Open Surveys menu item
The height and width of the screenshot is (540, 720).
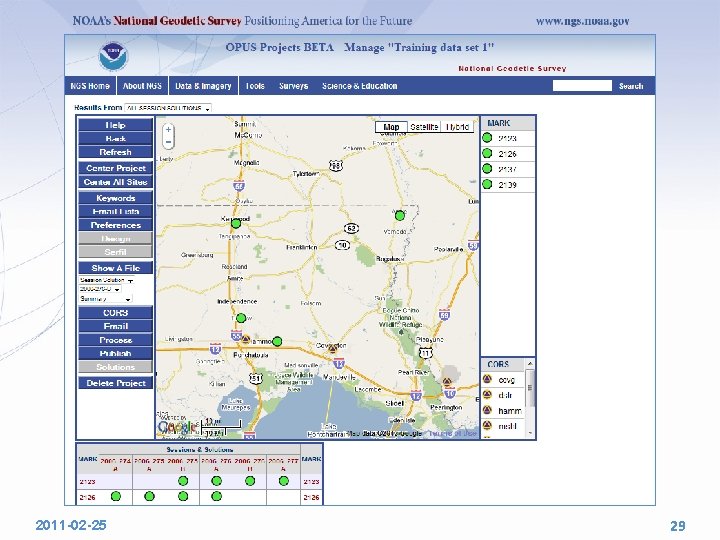(x=293, y=86)
